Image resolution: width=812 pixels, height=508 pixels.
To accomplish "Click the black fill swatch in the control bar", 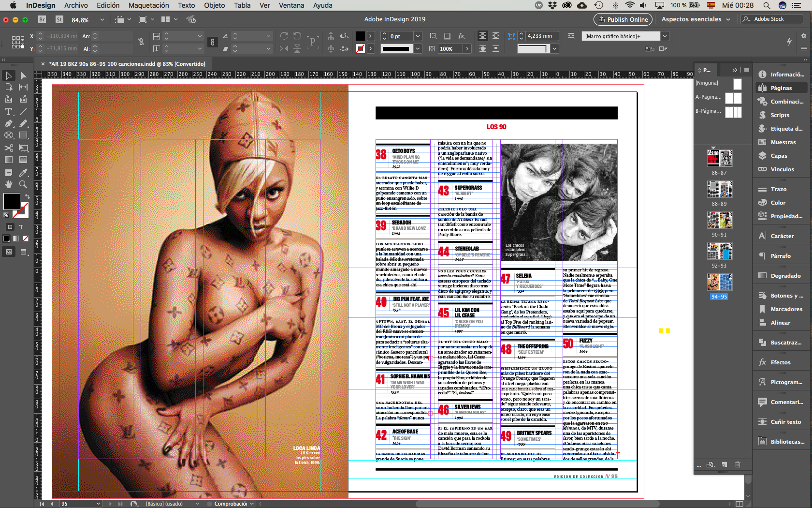I will (360, 36).
